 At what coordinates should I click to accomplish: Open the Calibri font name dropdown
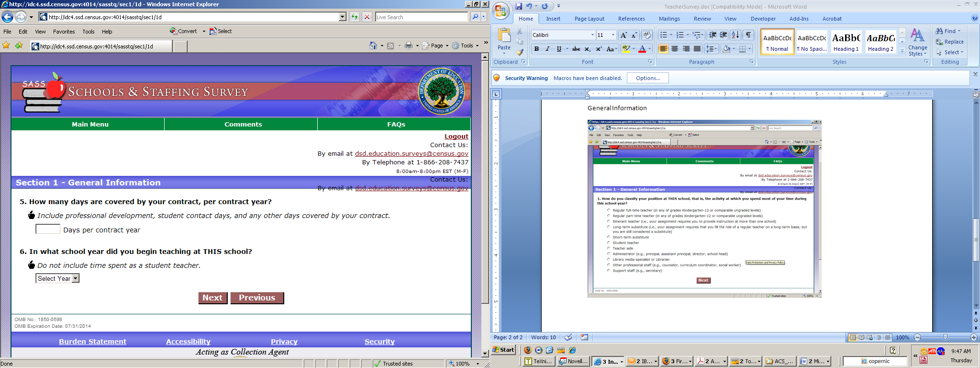(592, 35)
